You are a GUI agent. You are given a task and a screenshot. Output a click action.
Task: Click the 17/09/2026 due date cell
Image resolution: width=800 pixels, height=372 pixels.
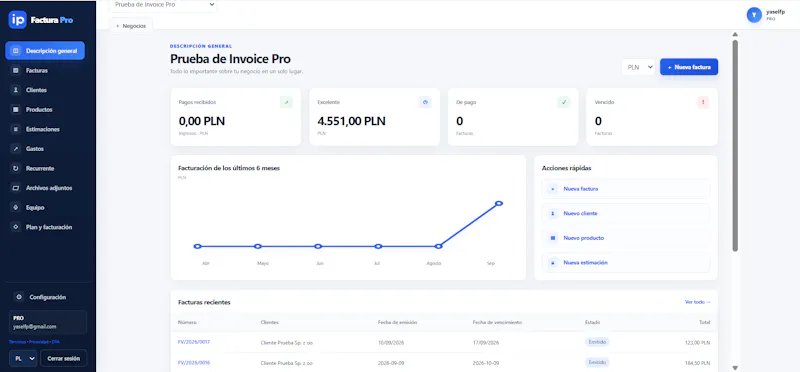tap(486, 343)
